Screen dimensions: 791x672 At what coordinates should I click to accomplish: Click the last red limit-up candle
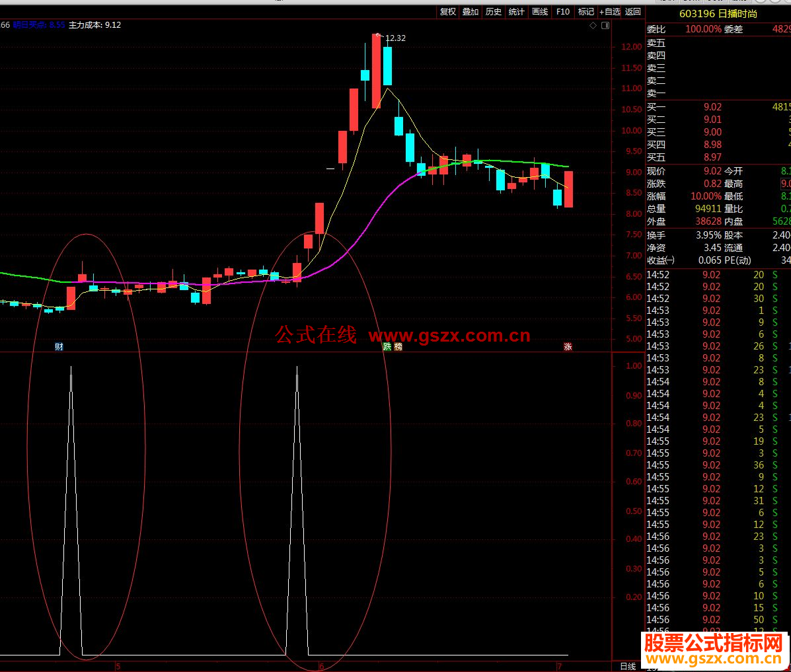point(568,189)
